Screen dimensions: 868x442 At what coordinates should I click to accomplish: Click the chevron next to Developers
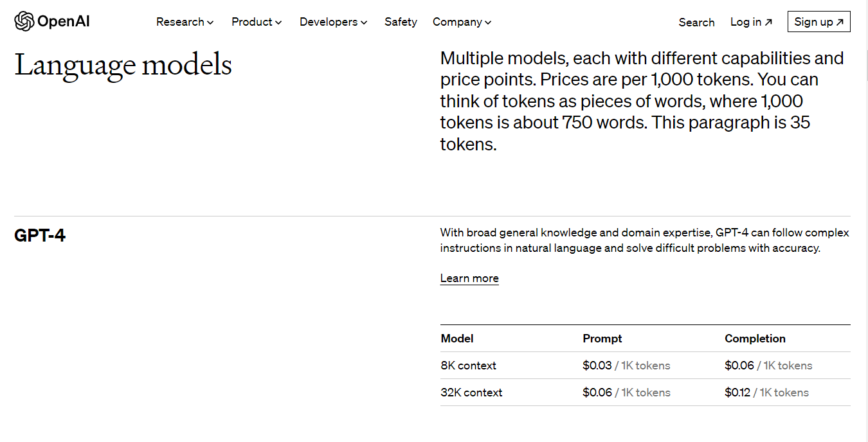pyautogui.click(x=364, y=22)
